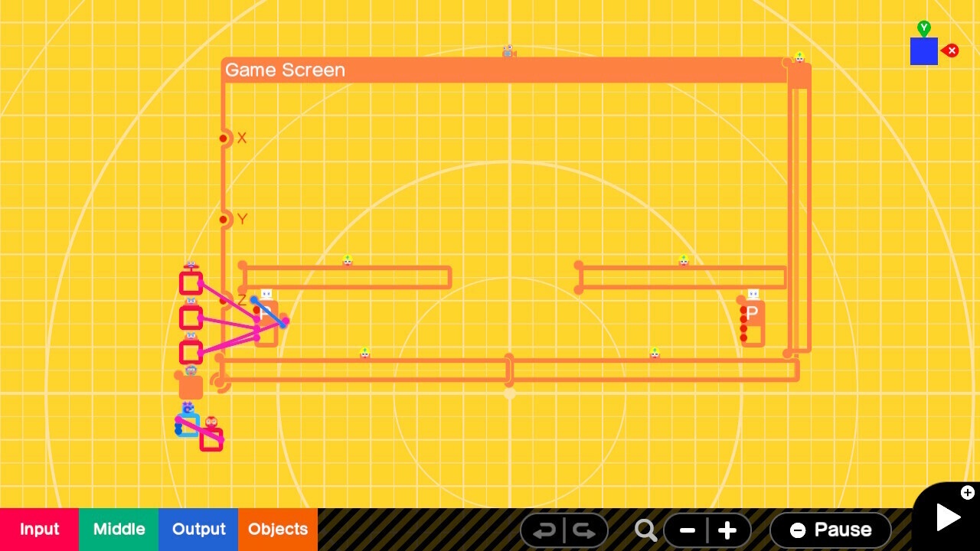Click the red X axis marker
Screen dimensions: 980x551
click(950, 51)
